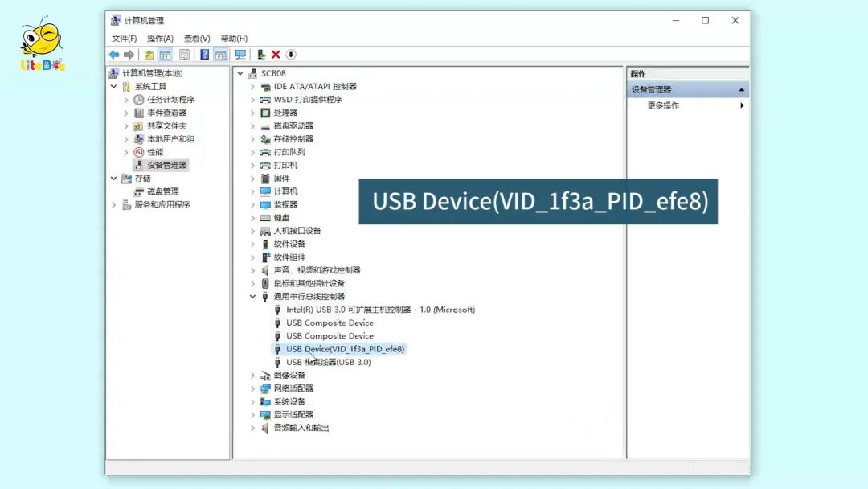Click the Help question mark toolbar icon
The image size is (868, 489).
[x=204, y=55]
